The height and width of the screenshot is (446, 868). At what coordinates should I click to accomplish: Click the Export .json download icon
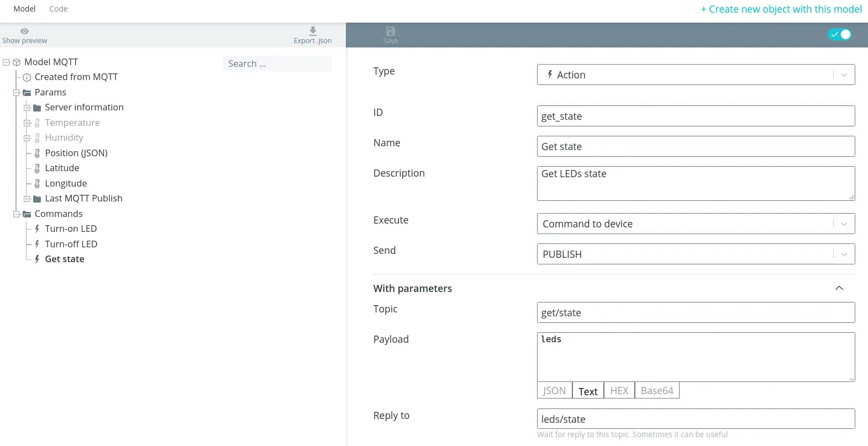tap(313, 31)
